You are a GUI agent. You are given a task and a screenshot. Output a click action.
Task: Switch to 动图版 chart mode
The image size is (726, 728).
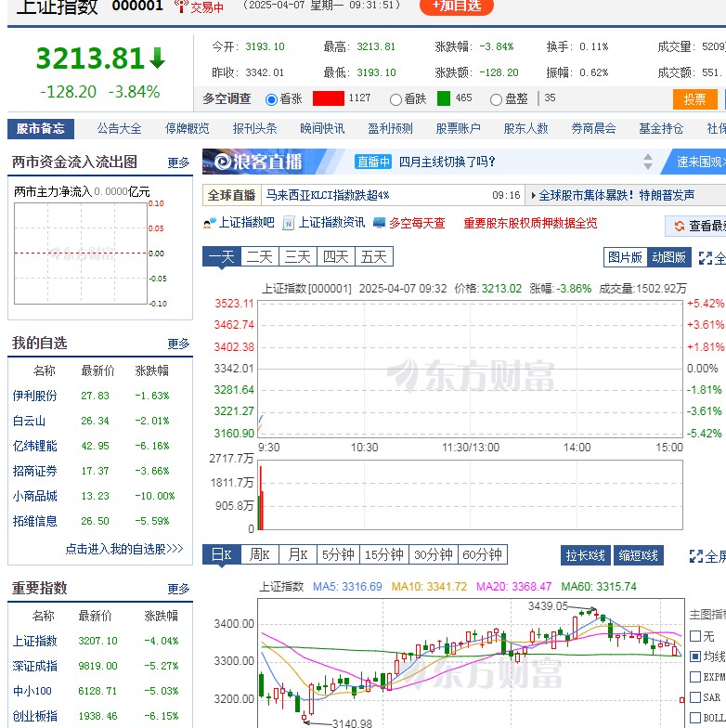coord(668,257)
